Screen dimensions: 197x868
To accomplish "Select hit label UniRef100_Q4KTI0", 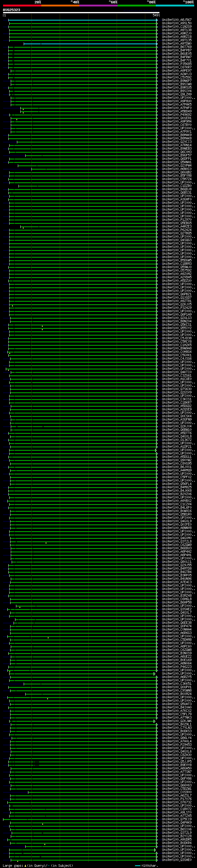I will click(x=177, y=372).
